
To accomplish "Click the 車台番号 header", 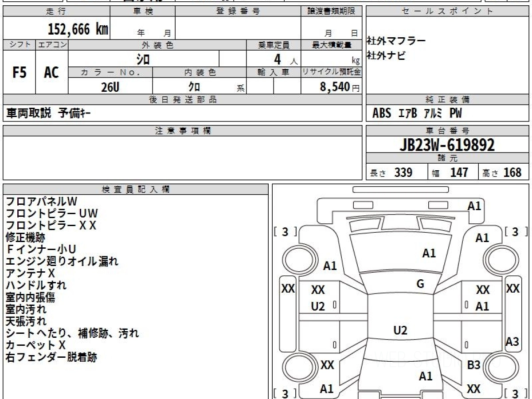I will point(447,131).
